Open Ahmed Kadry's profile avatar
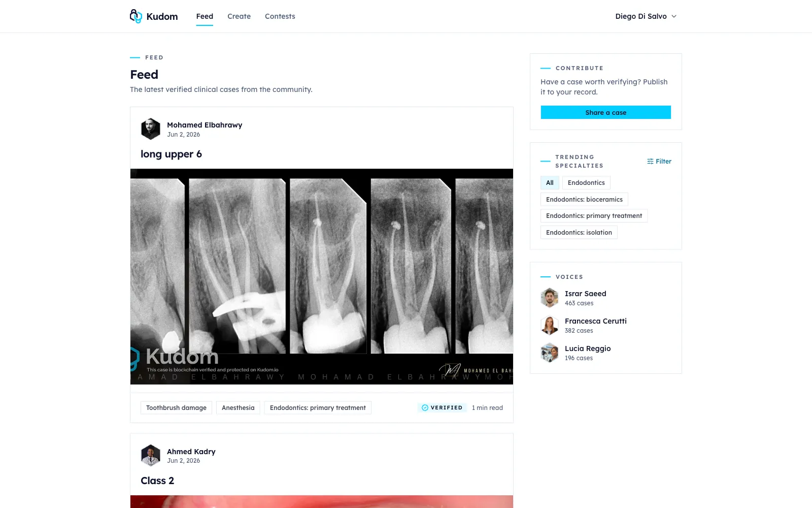 tap(151, 456)
